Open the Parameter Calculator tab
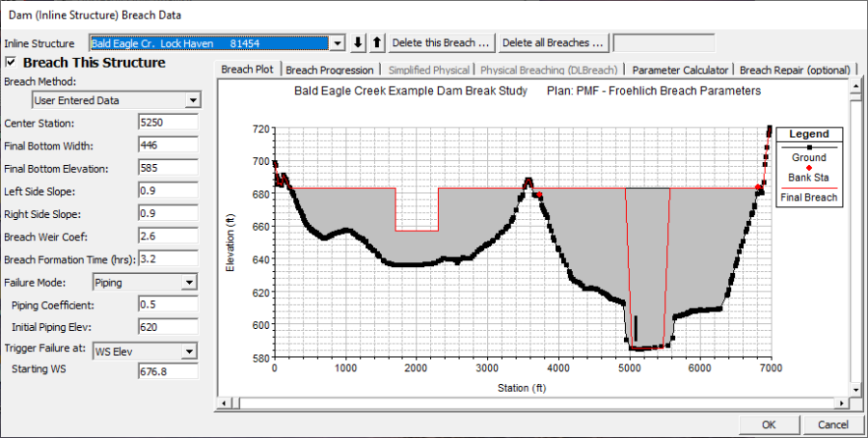 (x=680, y=70)
